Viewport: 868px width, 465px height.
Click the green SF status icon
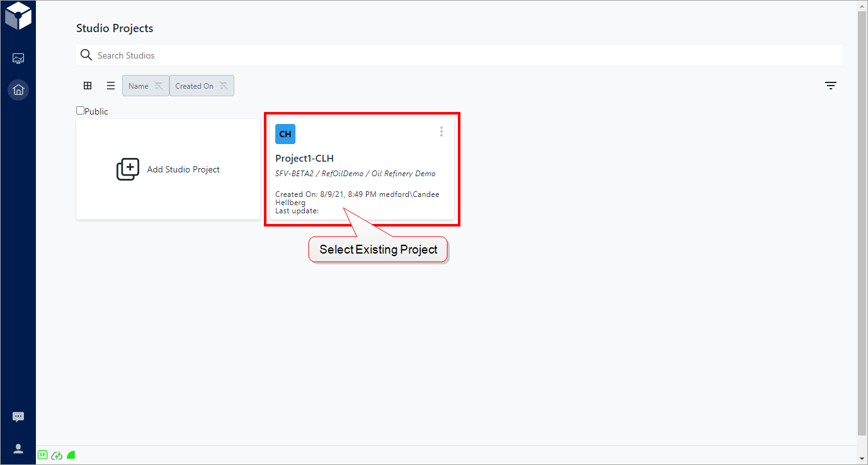[x=42, y=455]
